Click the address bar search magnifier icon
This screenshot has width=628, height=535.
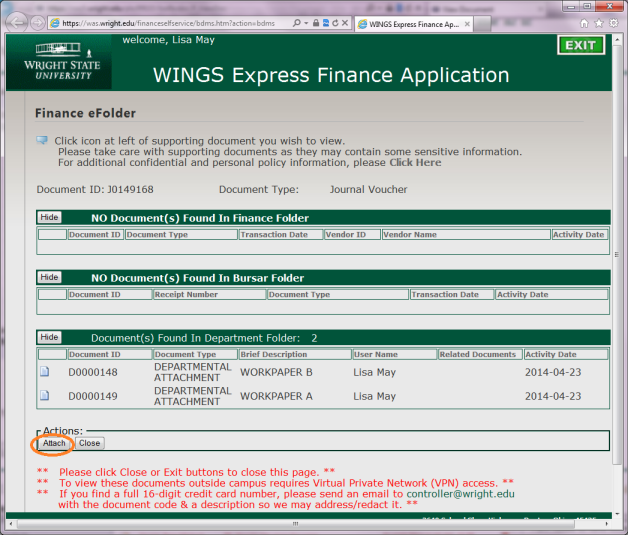(x=296, y=23)
